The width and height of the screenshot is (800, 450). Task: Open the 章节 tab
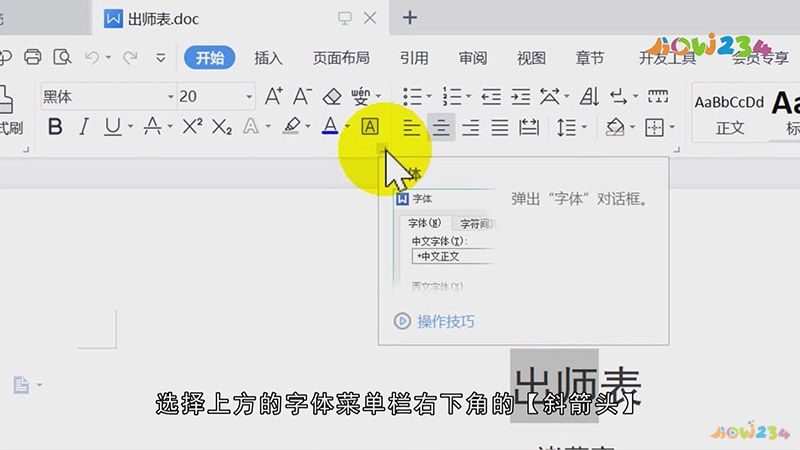pyautogui.click(x=590, y=58)
